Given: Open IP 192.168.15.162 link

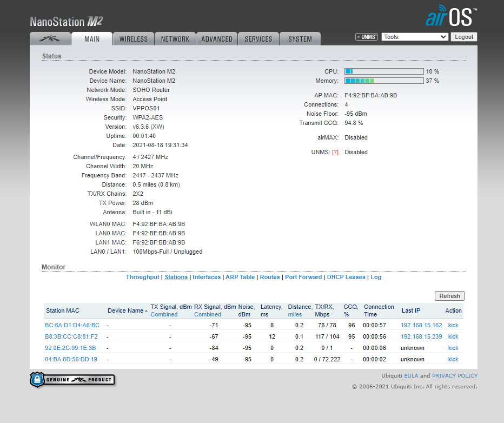Looking at the screenshot, I should point(421,325).
